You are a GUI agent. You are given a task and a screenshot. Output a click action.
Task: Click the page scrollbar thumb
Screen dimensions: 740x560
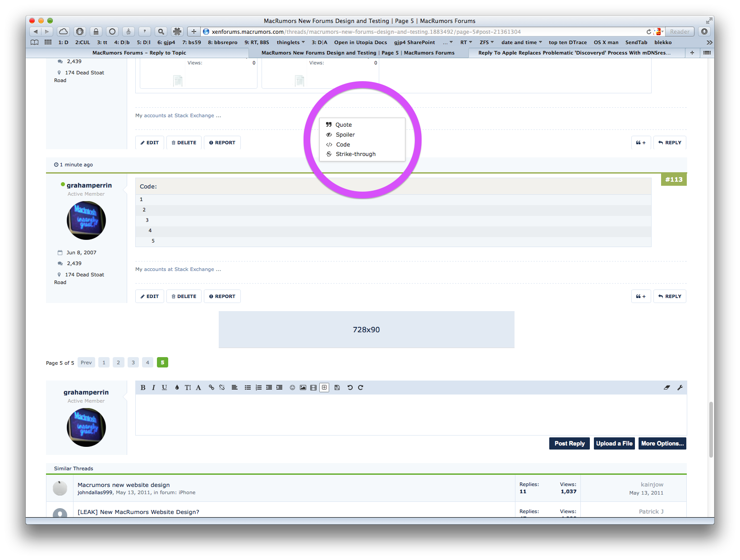click(x=711, y=430)
